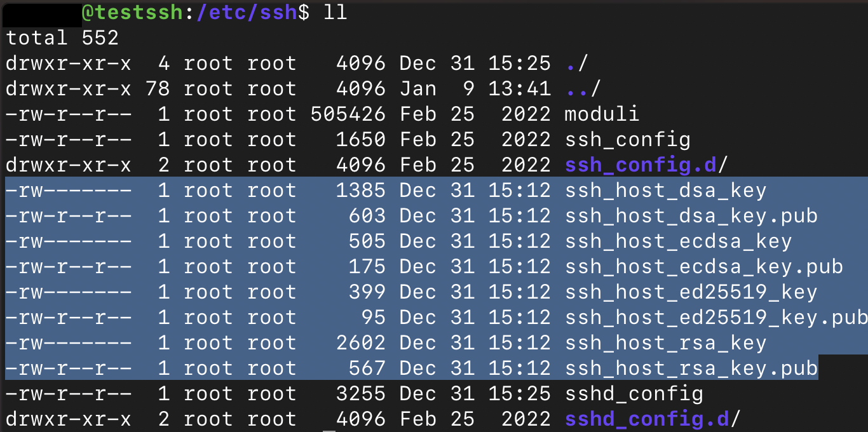Click the ll command text

335,13
